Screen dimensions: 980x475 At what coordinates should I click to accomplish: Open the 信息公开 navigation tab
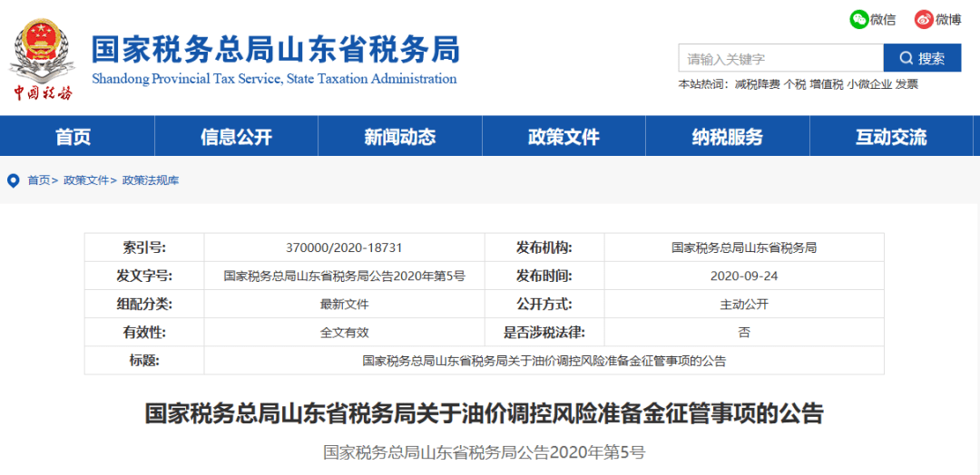236,136
